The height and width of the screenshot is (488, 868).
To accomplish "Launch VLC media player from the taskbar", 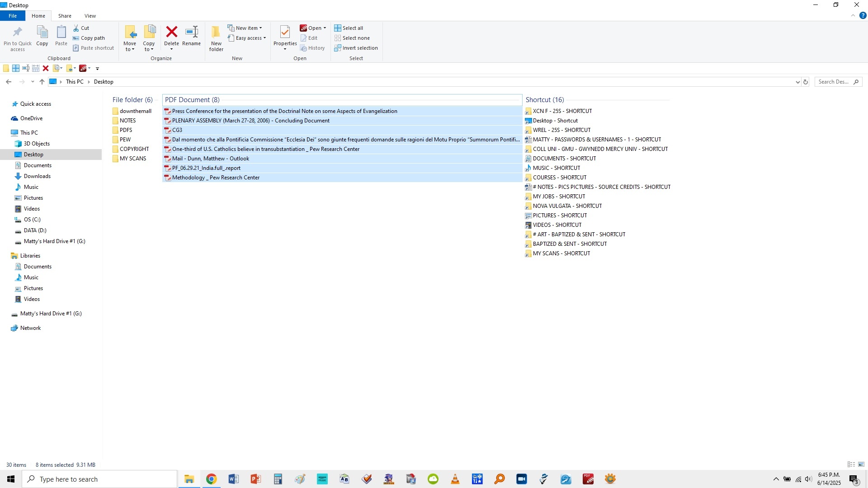I will 455,479.
